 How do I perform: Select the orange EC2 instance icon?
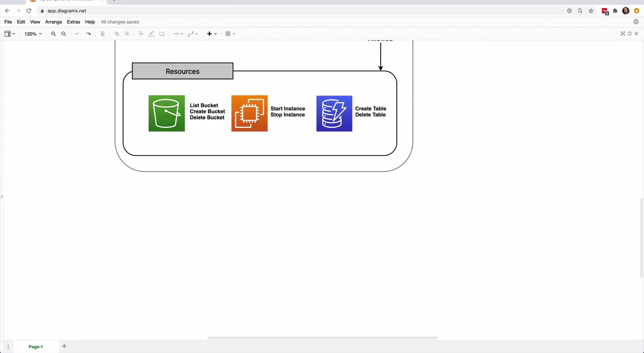click(250, 113)
